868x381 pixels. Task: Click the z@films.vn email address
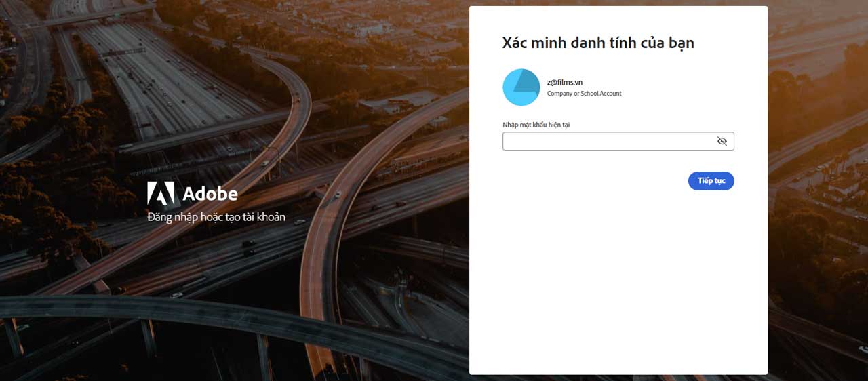(x=564, y=82)
